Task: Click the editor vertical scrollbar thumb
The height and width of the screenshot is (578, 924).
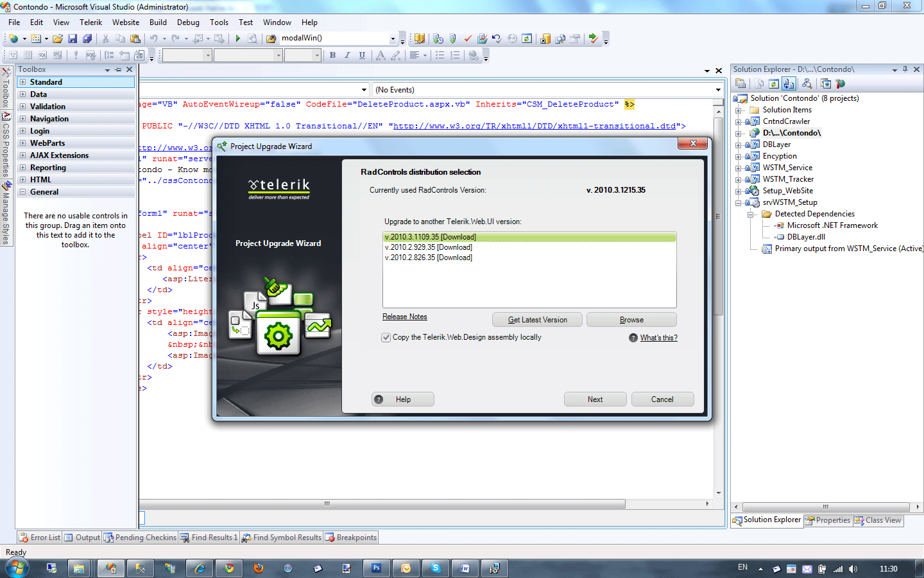Action: click(719, 215)
